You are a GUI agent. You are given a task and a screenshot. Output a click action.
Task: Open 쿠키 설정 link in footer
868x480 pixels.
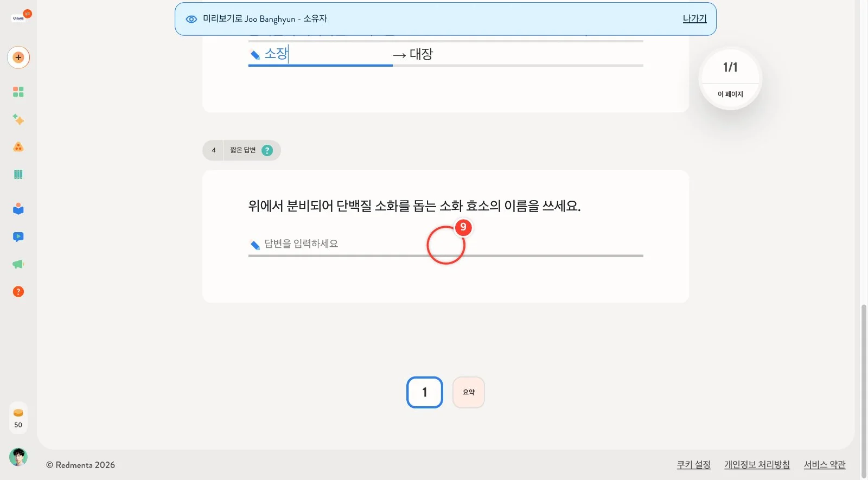point(693,465)
